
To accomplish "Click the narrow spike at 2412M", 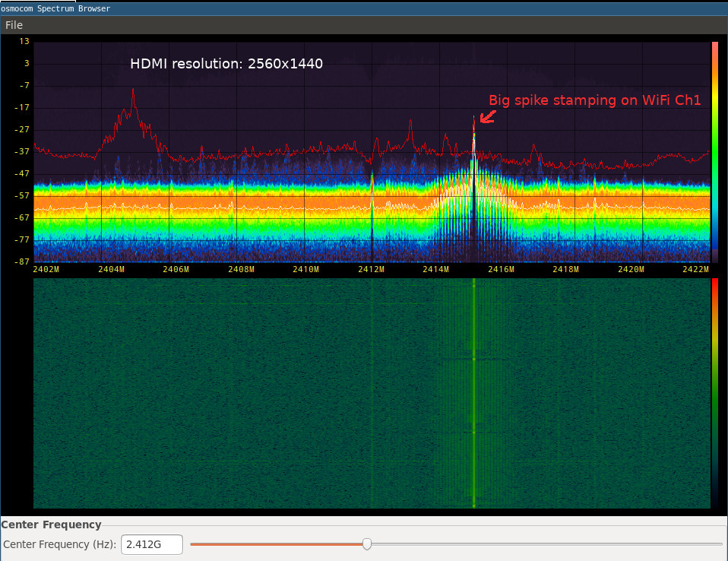I will click(372, 204).
